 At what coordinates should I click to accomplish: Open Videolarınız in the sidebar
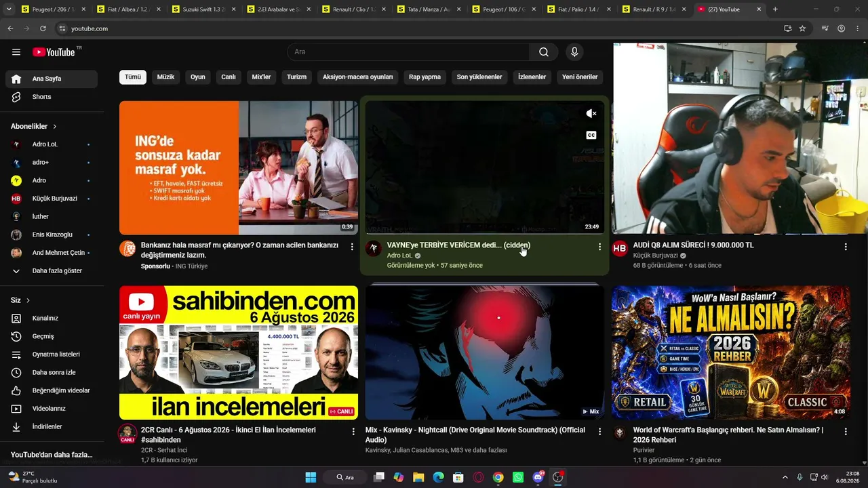[x=52, y=409]
